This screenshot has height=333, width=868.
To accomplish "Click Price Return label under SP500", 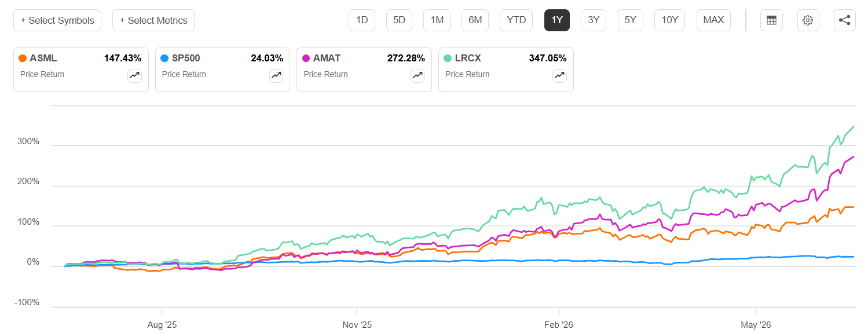I will pos(184,74).
